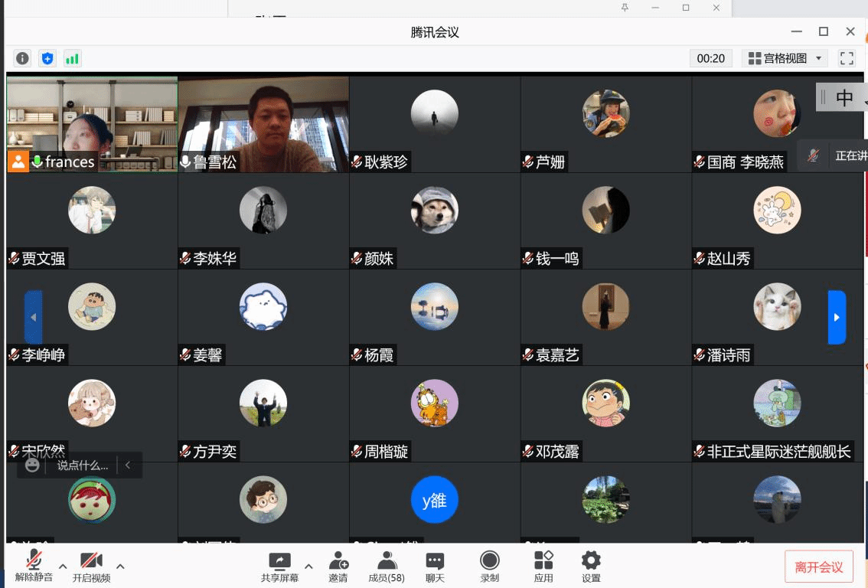The image size is (868, 588).
Task: Unmute microphone (解除静音)
Action: [x=34, y=567]
